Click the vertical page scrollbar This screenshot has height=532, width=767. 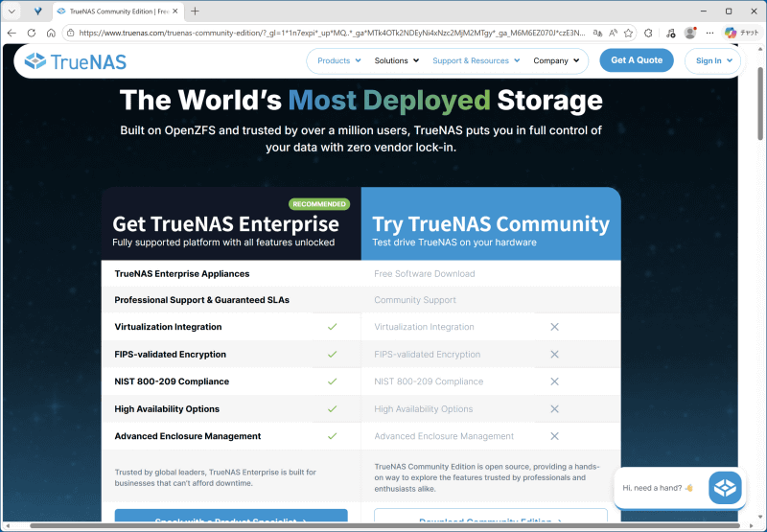pos(760,104)
